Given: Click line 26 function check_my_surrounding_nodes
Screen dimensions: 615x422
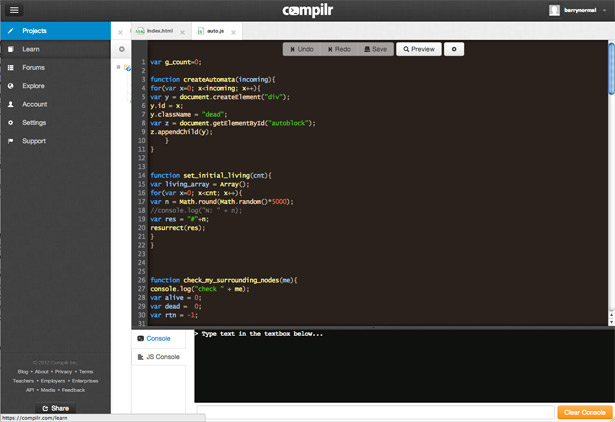Looking at the screenshot, I should point(224,280).
